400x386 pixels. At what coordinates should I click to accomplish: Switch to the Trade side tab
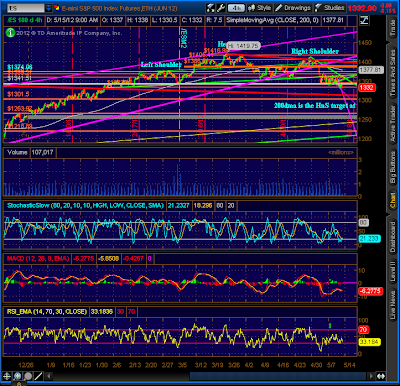(393, 28)
